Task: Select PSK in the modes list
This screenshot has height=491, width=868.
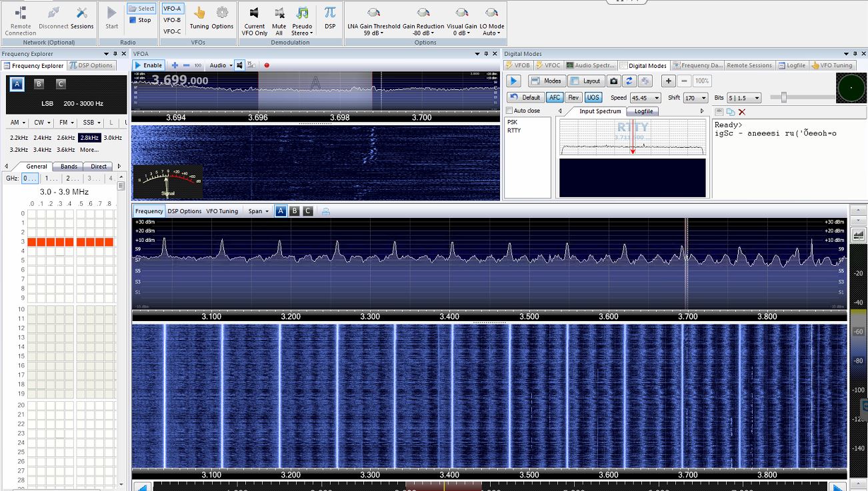Action: pyautogui.click(x=512, y=123)
